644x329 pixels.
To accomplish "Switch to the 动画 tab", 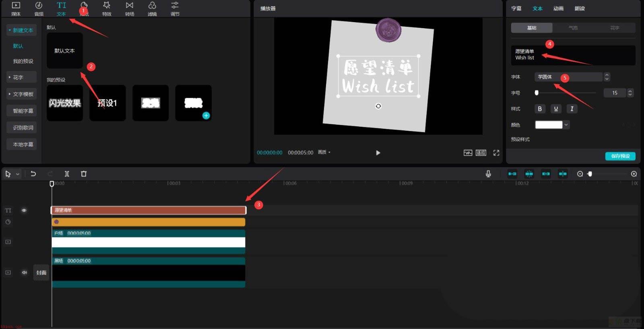I will pos(558,8).
